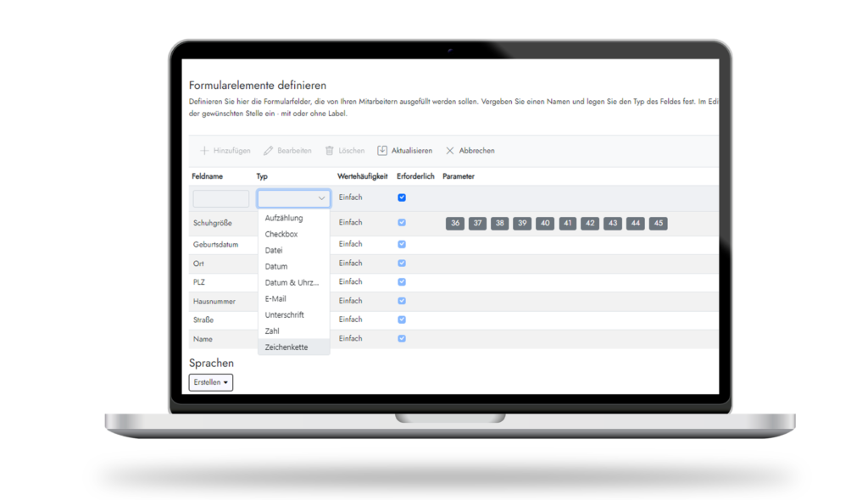
Task: Select Datum from the type list
Action: pos(294,266)
